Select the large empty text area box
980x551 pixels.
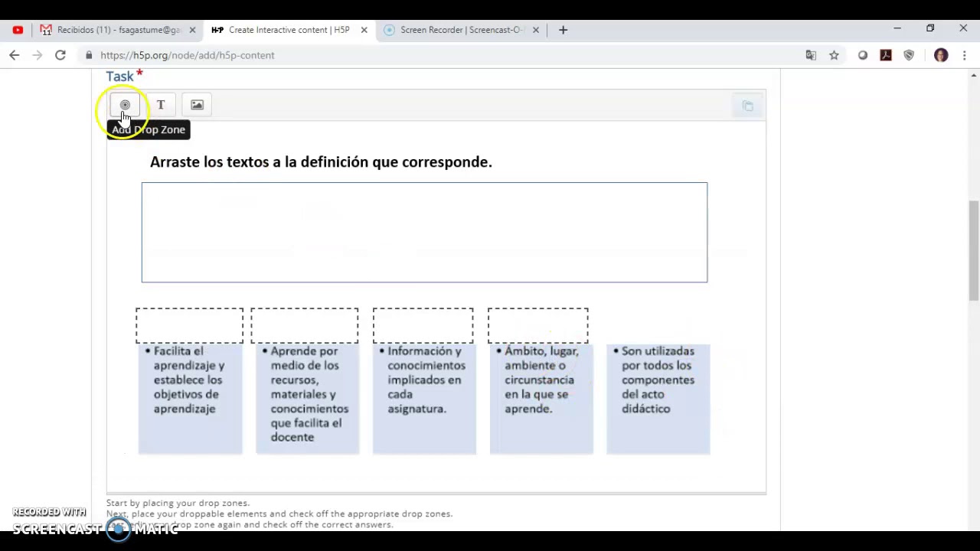tap(424, 233)
